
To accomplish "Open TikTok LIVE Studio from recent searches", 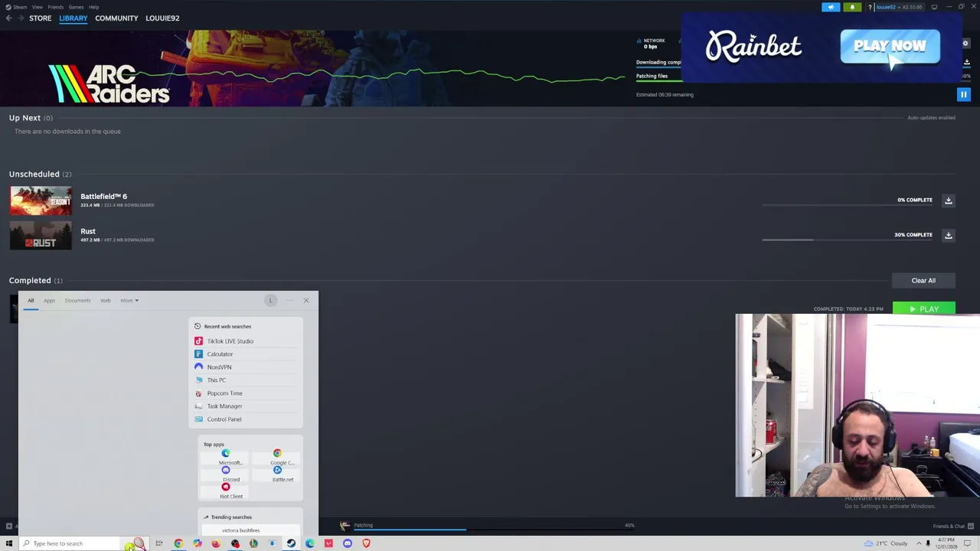I will (x=245, y=341).
